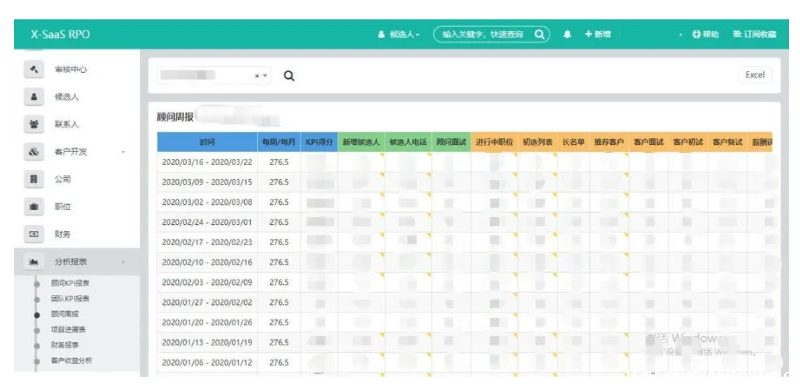Select 顾问KPI报表 submenu item
Image resolution: width=800 pixels, height=391 pixels.
pyautogui.click(x=70, y=283)
